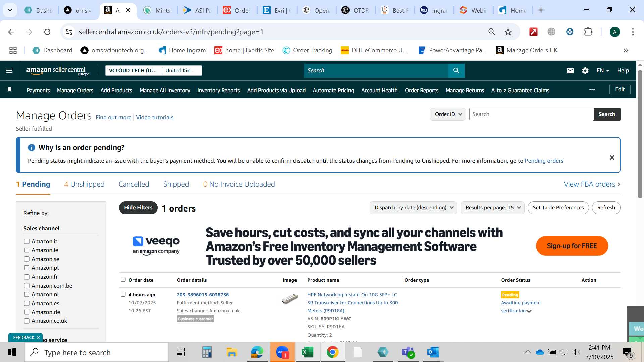Screen dimensions: 644x362
Task: Click the bookmark flag icon in nav bar
Action: pos(10,89)
